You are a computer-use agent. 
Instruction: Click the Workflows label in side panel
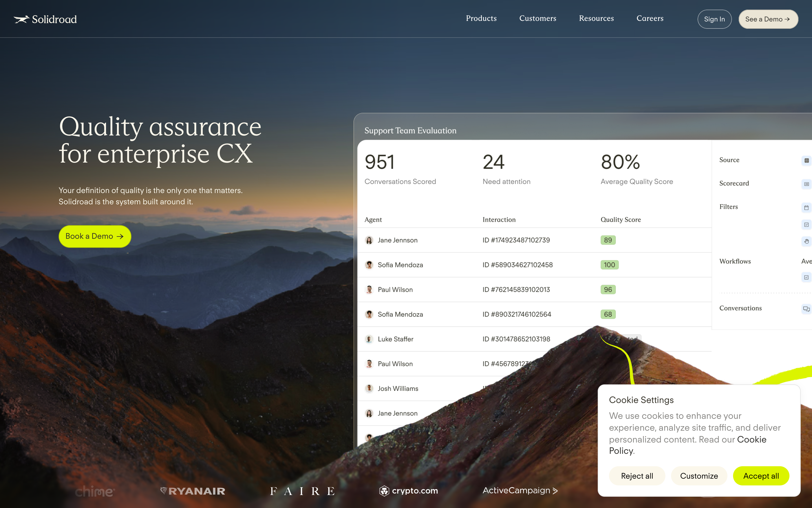pyautogui.click(x=735, y=261)
